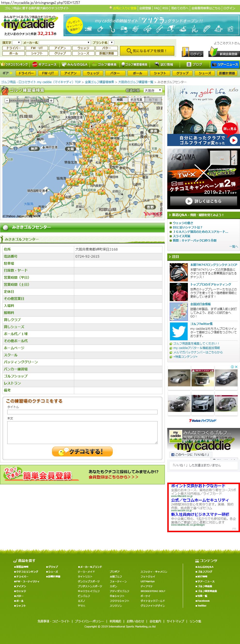Click the AdChoices info icon on car ad

click(x=232, y=367)
